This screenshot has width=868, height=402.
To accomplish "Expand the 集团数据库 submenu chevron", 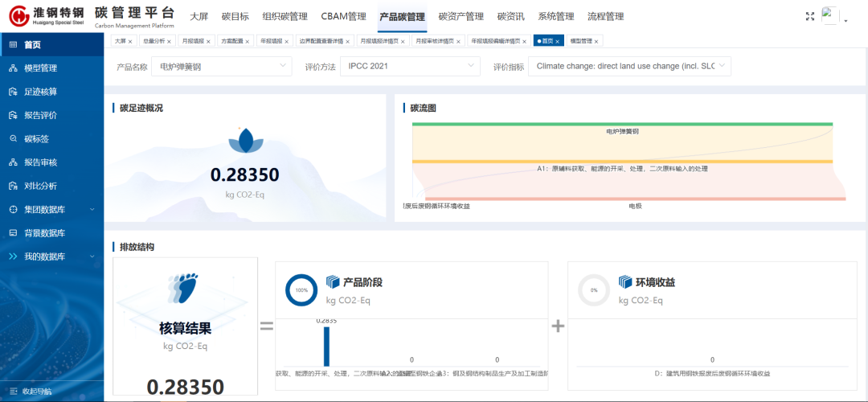I will tap(92, 210).
